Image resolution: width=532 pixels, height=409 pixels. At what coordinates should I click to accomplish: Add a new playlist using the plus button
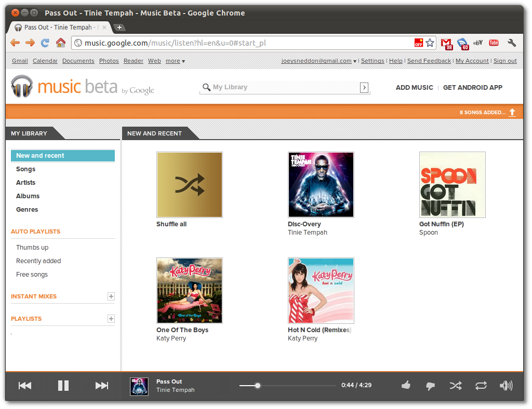tap(111, 318)
